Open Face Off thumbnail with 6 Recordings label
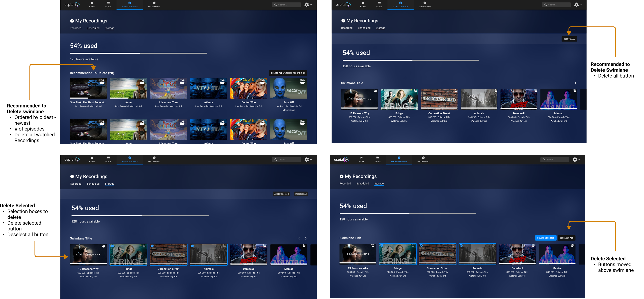 [288, 88]
